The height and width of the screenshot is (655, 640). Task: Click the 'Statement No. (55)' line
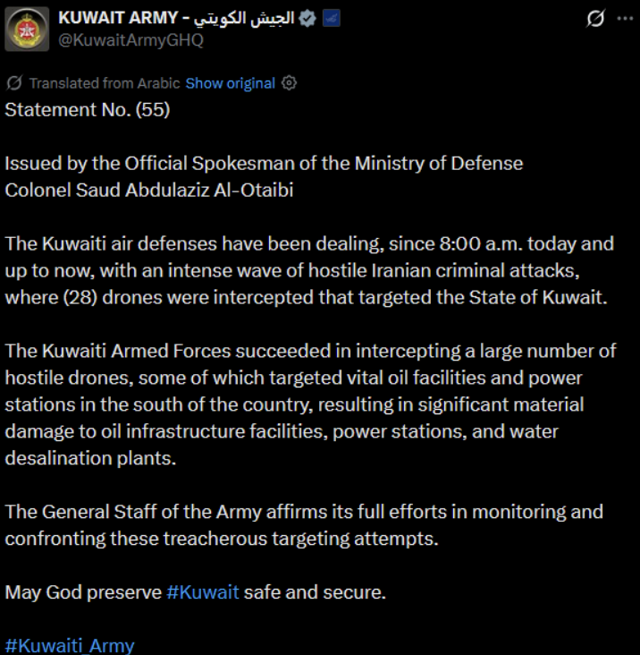[x=88, y=110]
